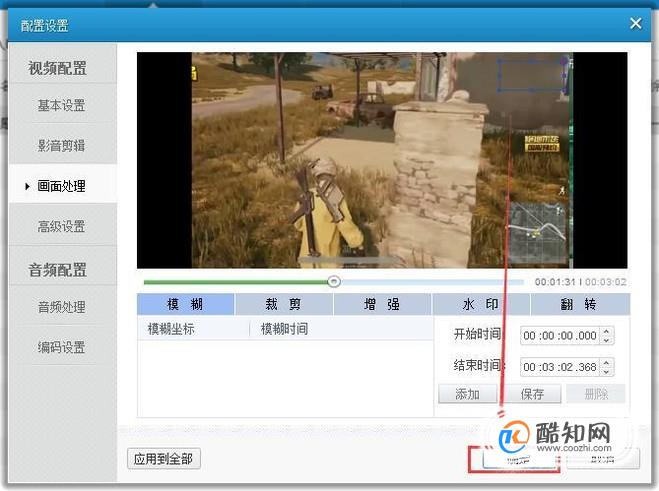Click the 开始时间 time input field
The image size is (659, 491).
tap(559, 335)
